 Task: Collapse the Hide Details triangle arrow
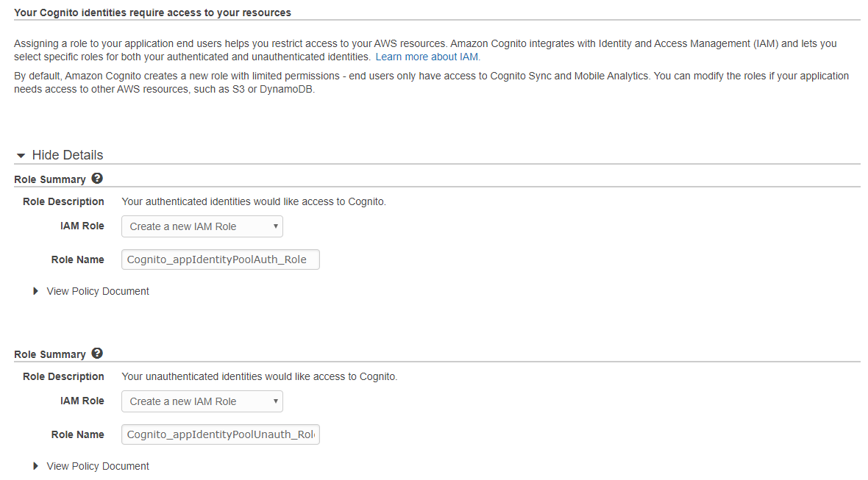[21, 156]
